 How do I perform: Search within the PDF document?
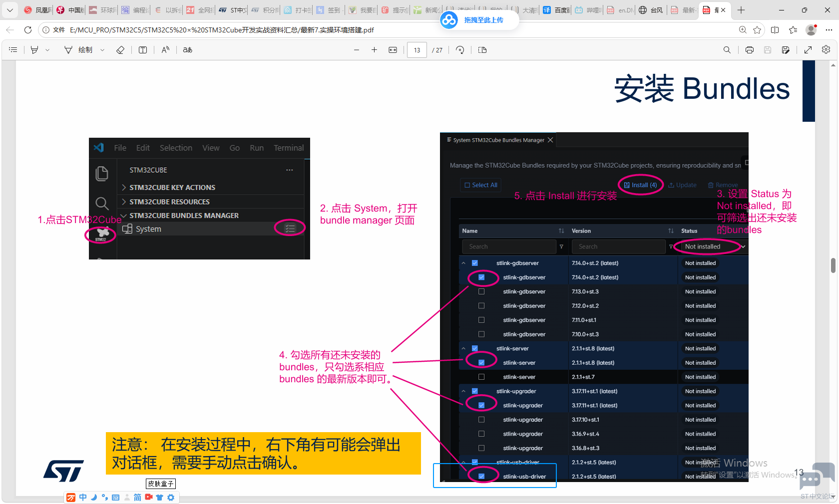(x=727, y=50)
